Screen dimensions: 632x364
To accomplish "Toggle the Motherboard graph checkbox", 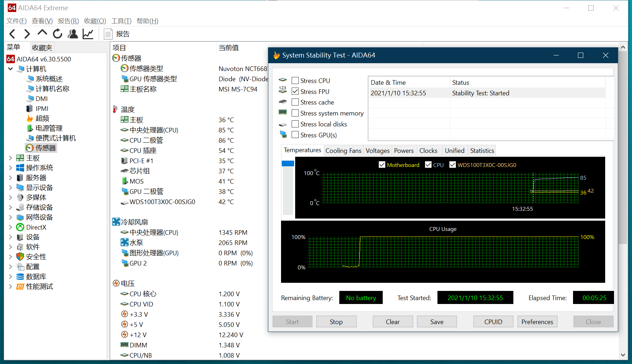I will coord(382,165).
